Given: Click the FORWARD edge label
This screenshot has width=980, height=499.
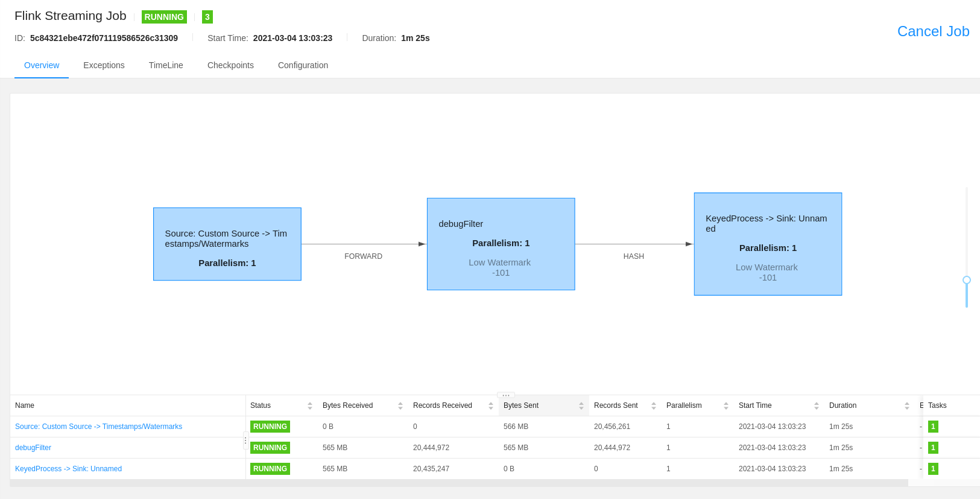Looking at the screenshot, I should pyautogui.click(x=363, y=256).
